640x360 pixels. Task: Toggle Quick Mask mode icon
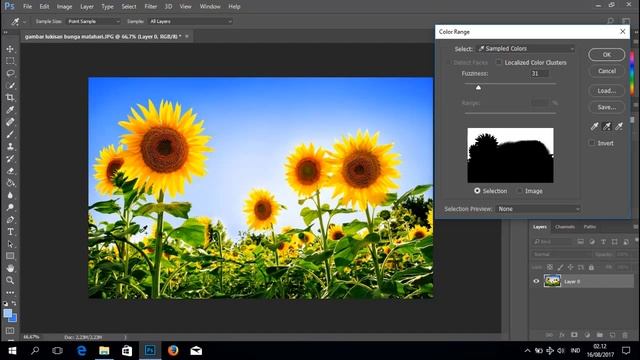(x=10, y=330)
